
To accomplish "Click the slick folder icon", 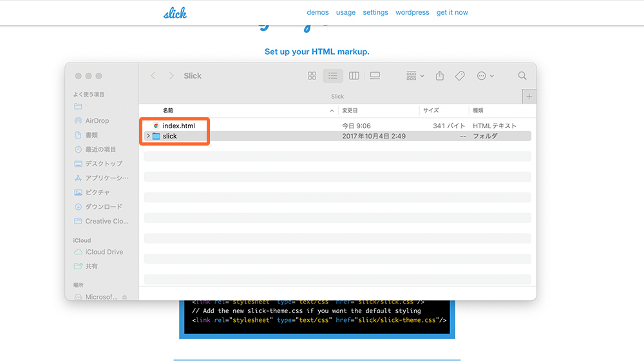I will (156, 136).
